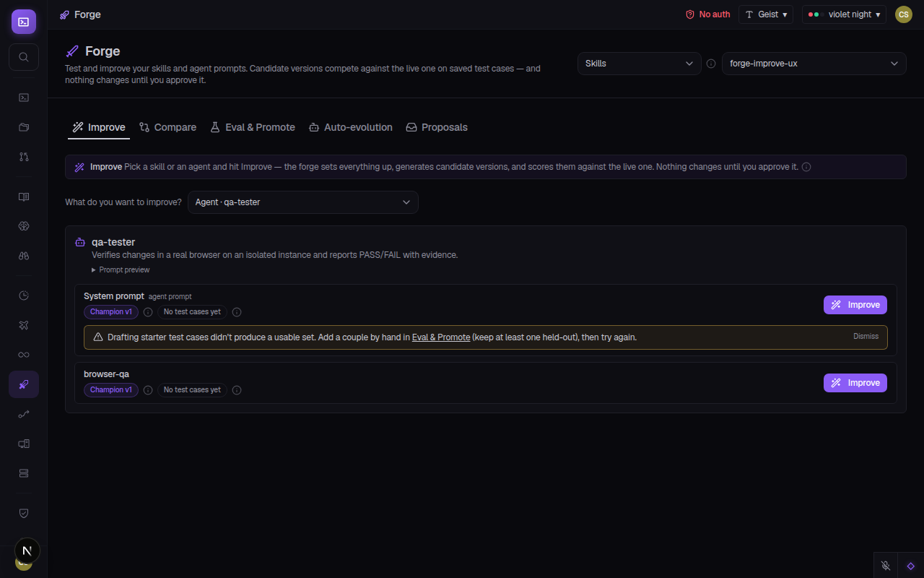Open the CS user avatar

pyautogui.click(x=904, y=14)
